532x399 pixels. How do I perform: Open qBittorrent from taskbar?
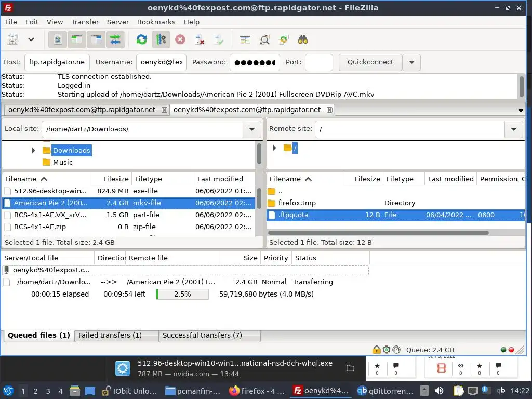pyautogui.click(x=385, y=391)
